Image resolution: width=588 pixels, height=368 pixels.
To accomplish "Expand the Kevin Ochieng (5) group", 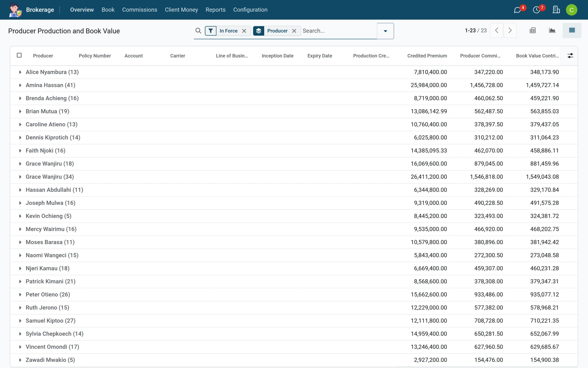I will point(20,216).
